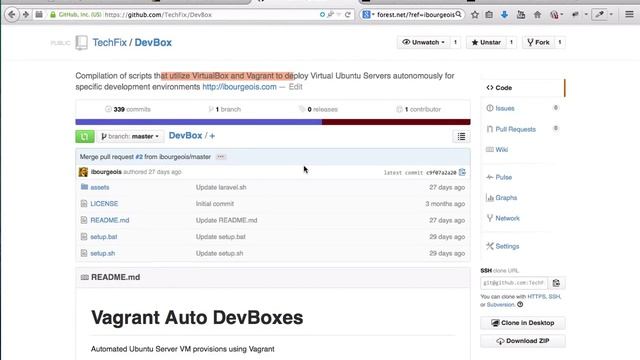Toggle the Unstar button
640x360 pixels.
pos(486,42)
